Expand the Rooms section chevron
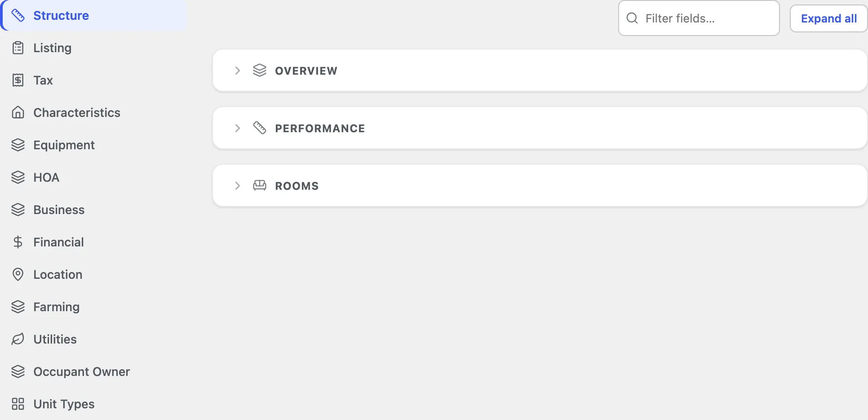This screenshot has height=420, width=868. [x=238, y=186]
